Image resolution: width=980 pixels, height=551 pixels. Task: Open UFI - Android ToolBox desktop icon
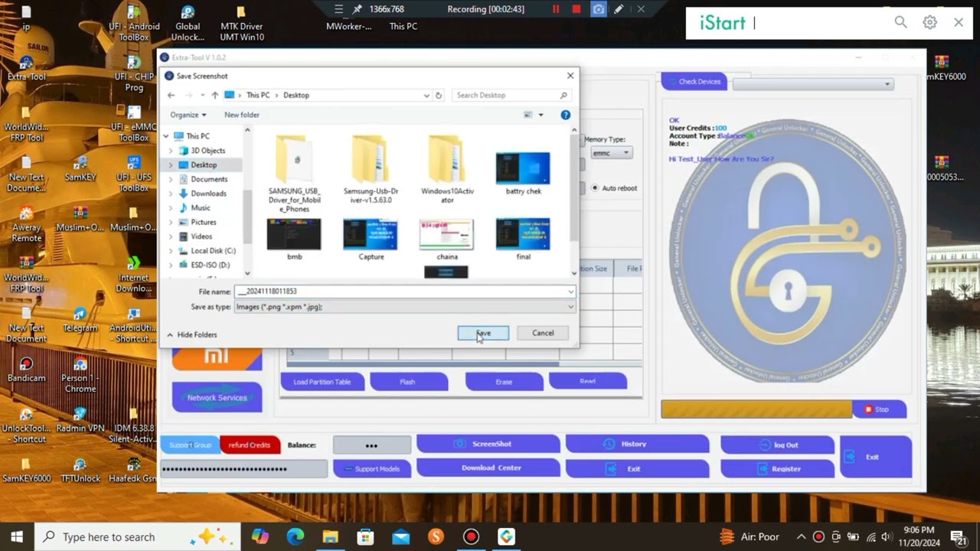click(x=134, y=23)
